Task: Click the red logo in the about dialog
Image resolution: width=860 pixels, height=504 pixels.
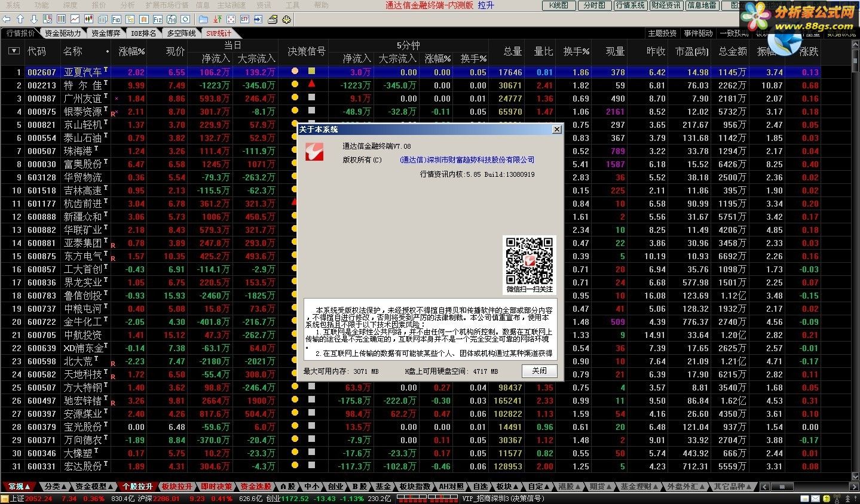Action: 314,151
